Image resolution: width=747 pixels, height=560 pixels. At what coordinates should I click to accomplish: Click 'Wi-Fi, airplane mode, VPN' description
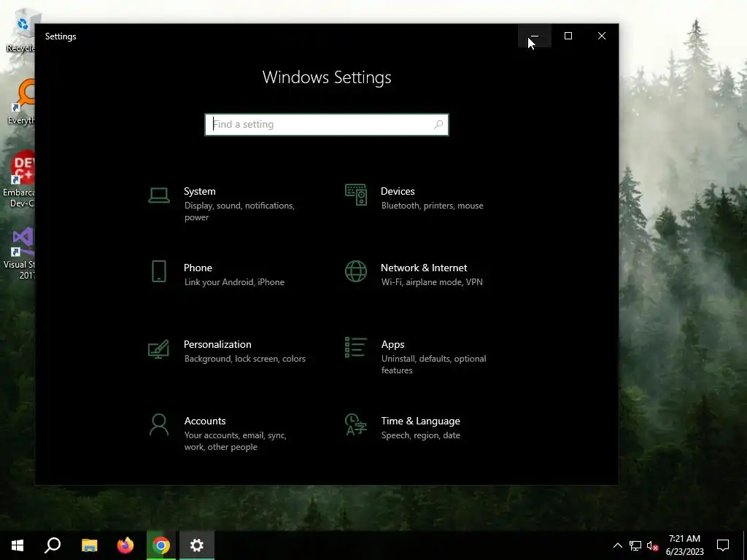coord(432,282)
